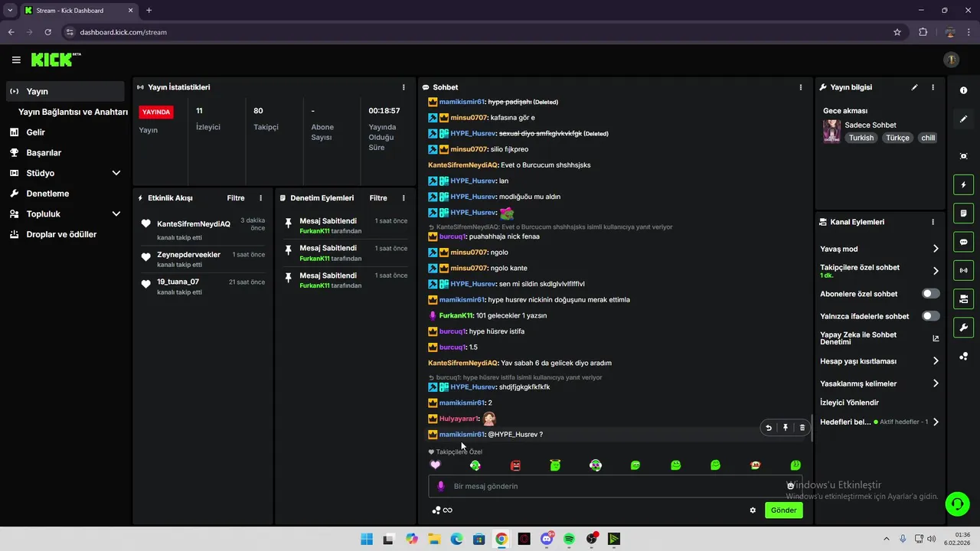The width and height of the screenshot is (980, 551).
Task: Open Spotify from the Windows taskbar
Action: point(569,540)
